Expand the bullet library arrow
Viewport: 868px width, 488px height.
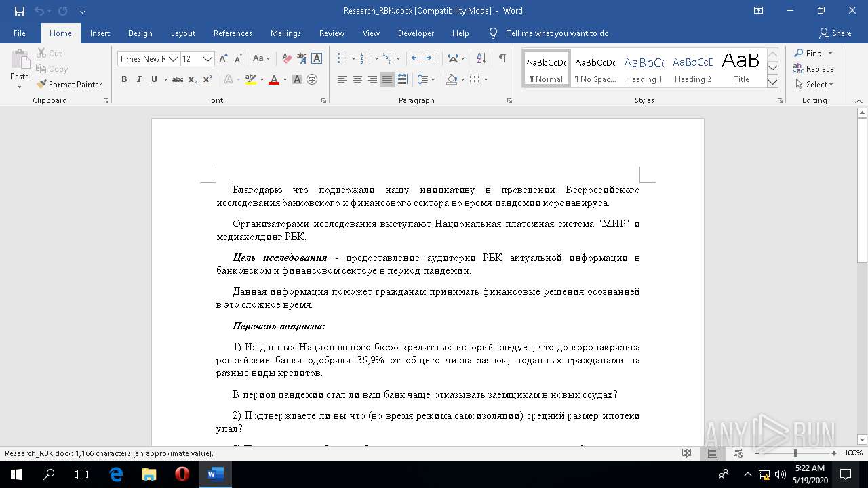353,58
